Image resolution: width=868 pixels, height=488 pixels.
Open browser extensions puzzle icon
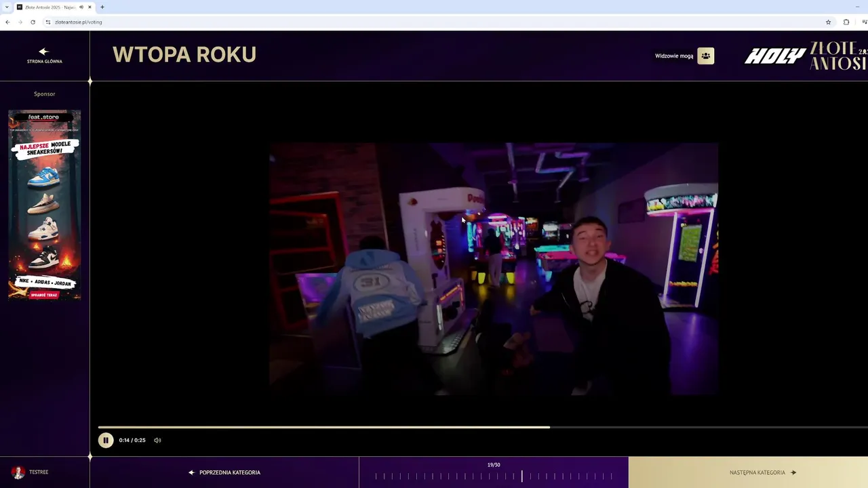coord(846,22)
